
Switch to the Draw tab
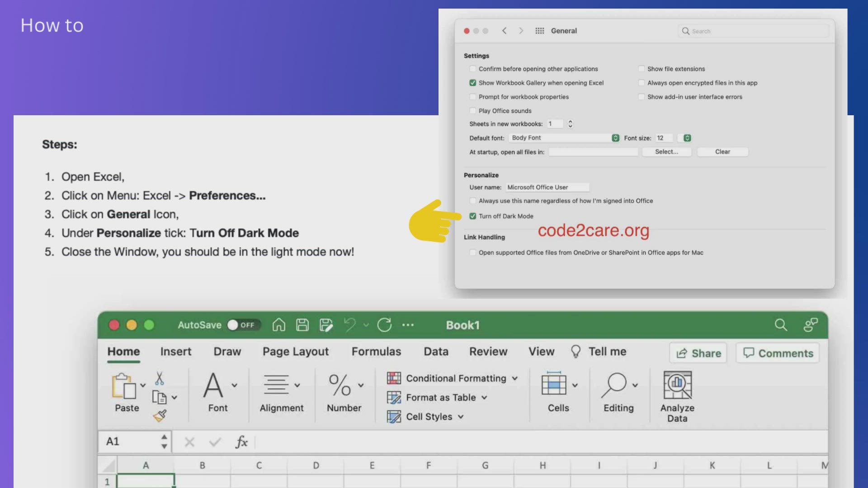[x=227, y=352]
